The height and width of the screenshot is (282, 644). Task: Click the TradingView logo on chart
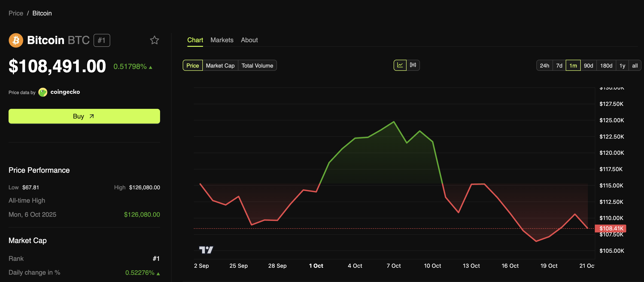pyautogui.click(x=206, y=249)
